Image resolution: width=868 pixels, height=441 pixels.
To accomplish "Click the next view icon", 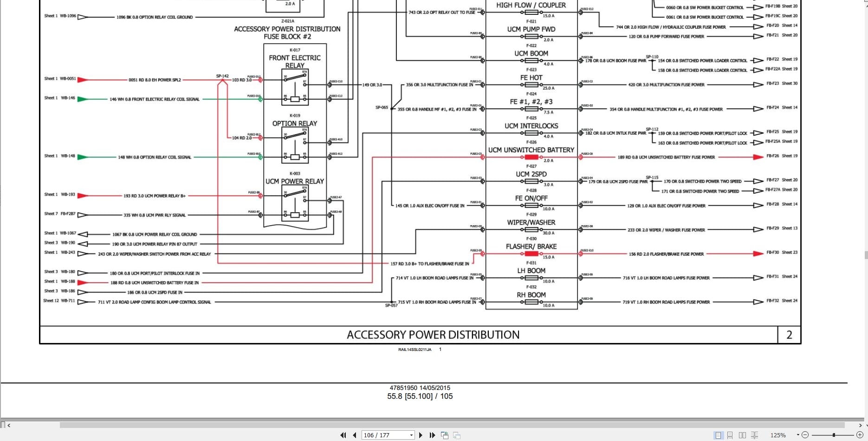I will [x=457, y=435].
